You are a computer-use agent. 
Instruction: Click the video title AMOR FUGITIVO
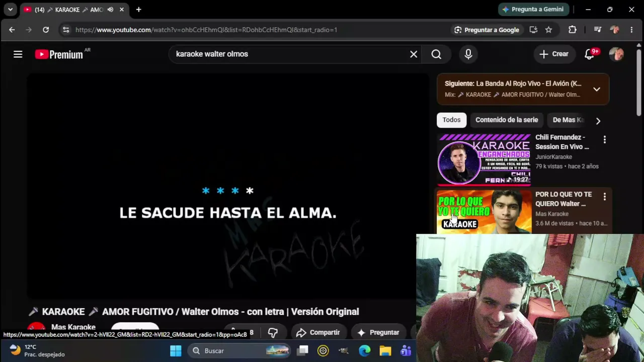coord(194,312)
